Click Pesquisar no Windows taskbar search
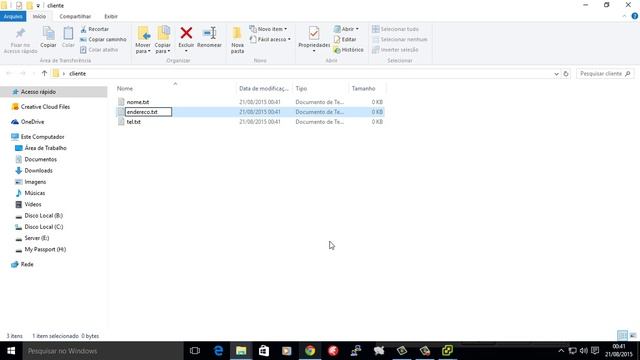The image size is (640, 360). [103, 351]
